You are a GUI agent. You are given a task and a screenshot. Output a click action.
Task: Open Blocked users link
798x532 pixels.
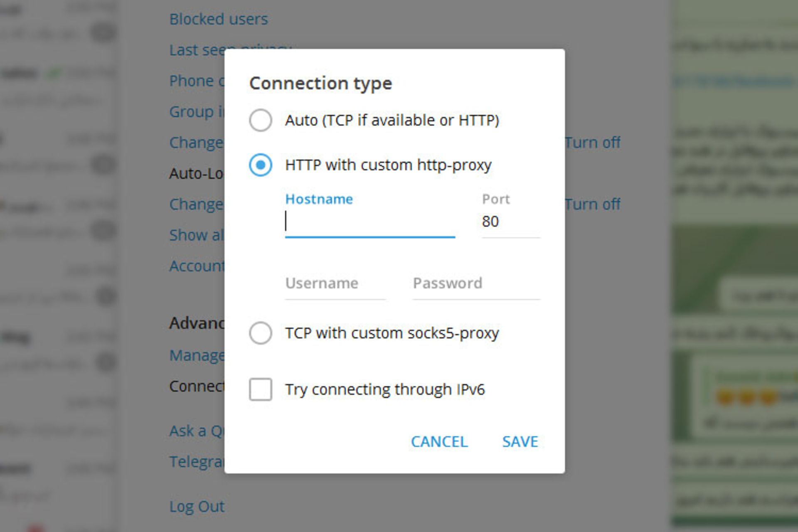click(219, 19)
